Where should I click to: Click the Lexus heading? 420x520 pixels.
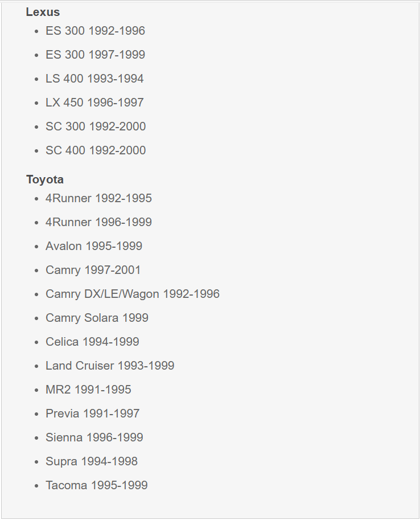click(43, 12)
